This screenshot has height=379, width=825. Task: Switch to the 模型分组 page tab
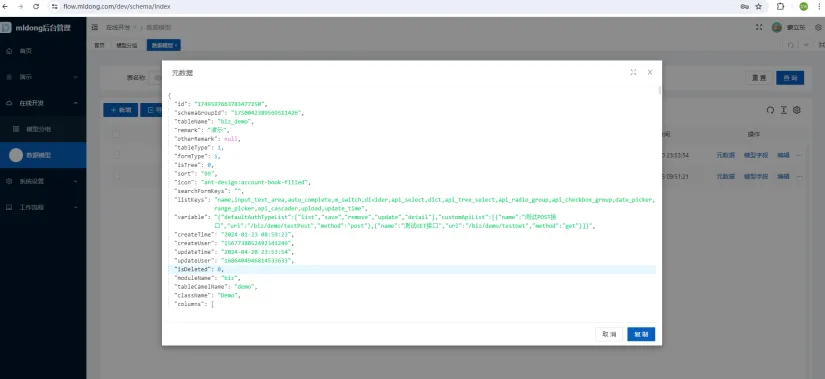tap(127, 45)
